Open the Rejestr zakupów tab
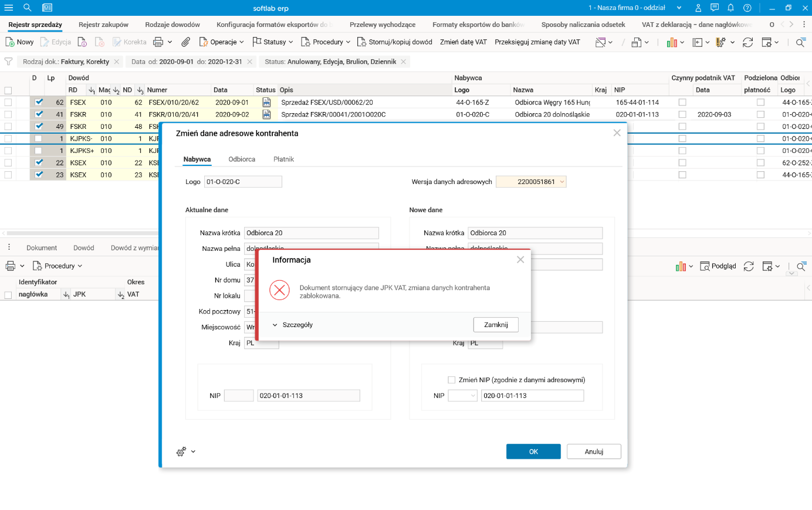Image resolution: width=812 pixels, height=510 pixels. tap(103, 25)
